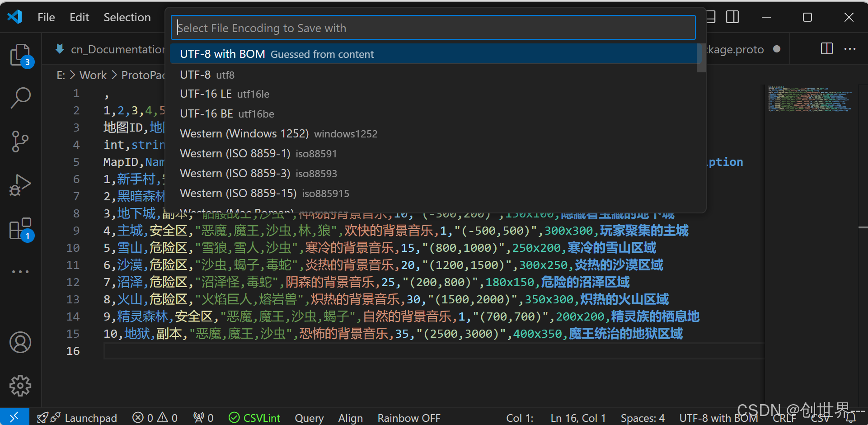Click line number 9 in gutter

(76, 231)
